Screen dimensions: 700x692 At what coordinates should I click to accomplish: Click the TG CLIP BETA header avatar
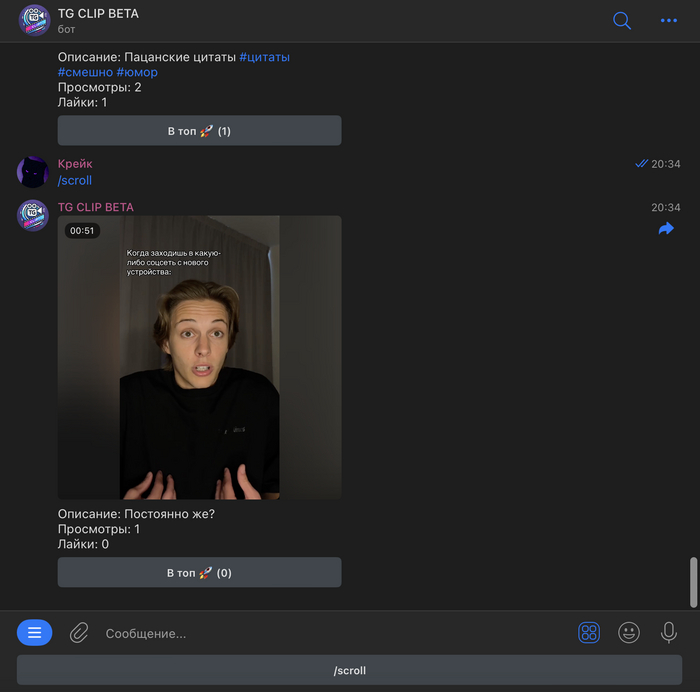34,20
